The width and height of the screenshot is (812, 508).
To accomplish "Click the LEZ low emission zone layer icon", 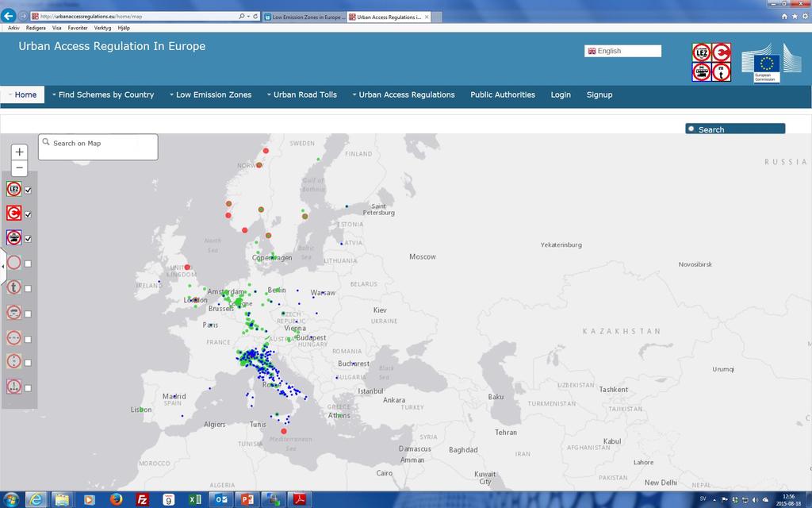I will tap(14, 189).
